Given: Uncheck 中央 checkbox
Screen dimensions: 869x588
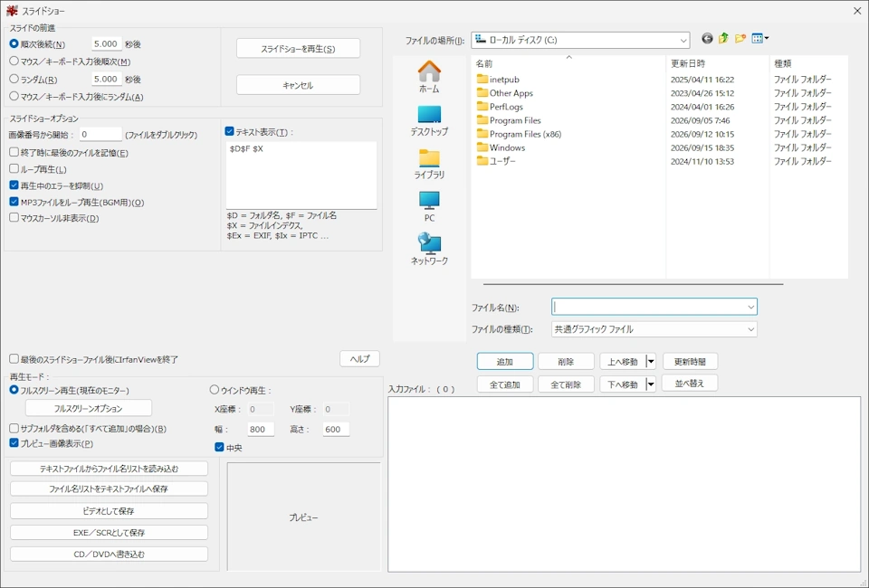Looking at the screenshot, I should (219, 448).
